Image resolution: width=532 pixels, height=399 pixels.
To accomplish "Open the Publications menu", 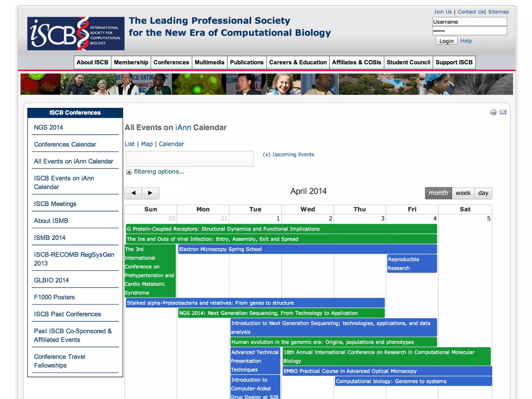I will click(247, 62).
